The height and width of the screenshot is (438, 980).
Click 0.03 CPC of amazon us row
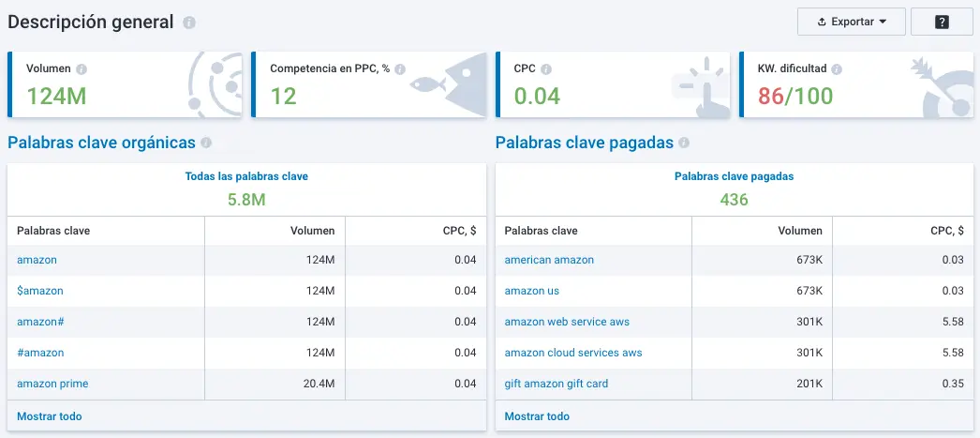coord(953,291)
